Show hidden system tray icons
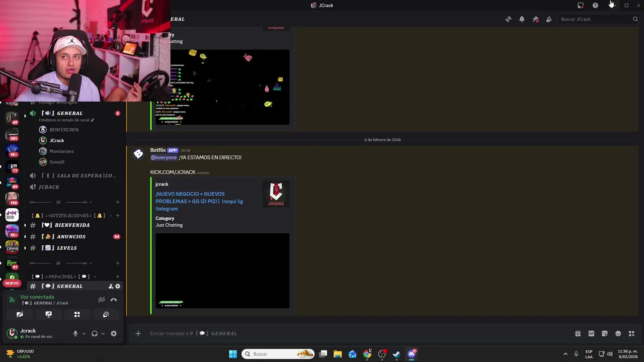The image size is (644, 362). pyautogui.click(x=565, y=354)
